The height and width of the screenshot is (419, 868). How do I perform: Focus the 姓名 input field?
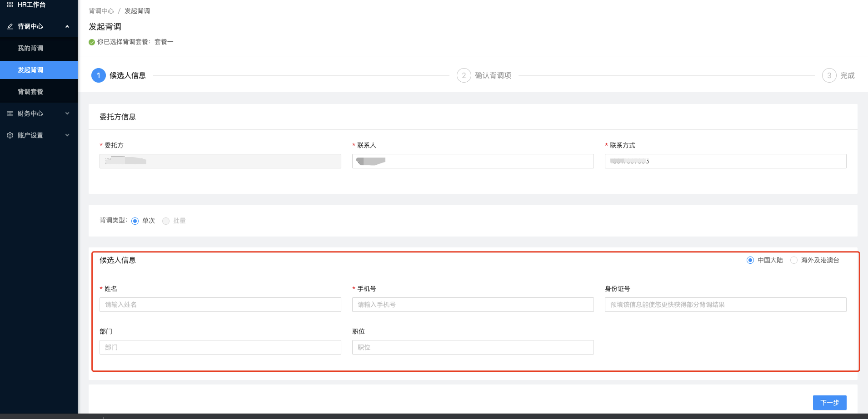[x=220, y=305]
